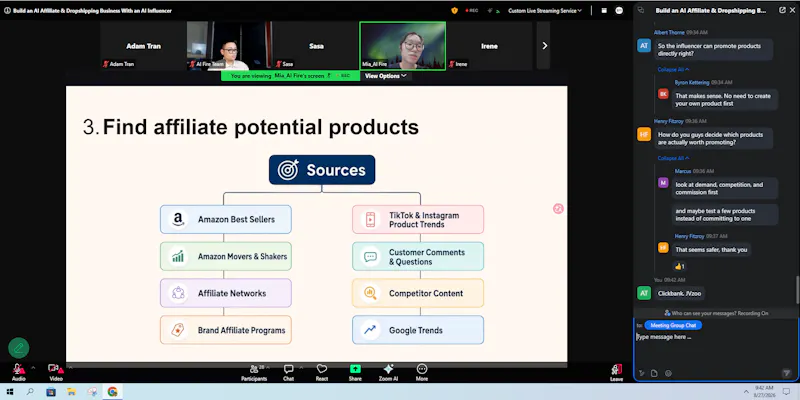The height and width of the screenshot is (400, 800).
Task: Collapse All replies under Albert Thorne's message
Action: [673, 69]
